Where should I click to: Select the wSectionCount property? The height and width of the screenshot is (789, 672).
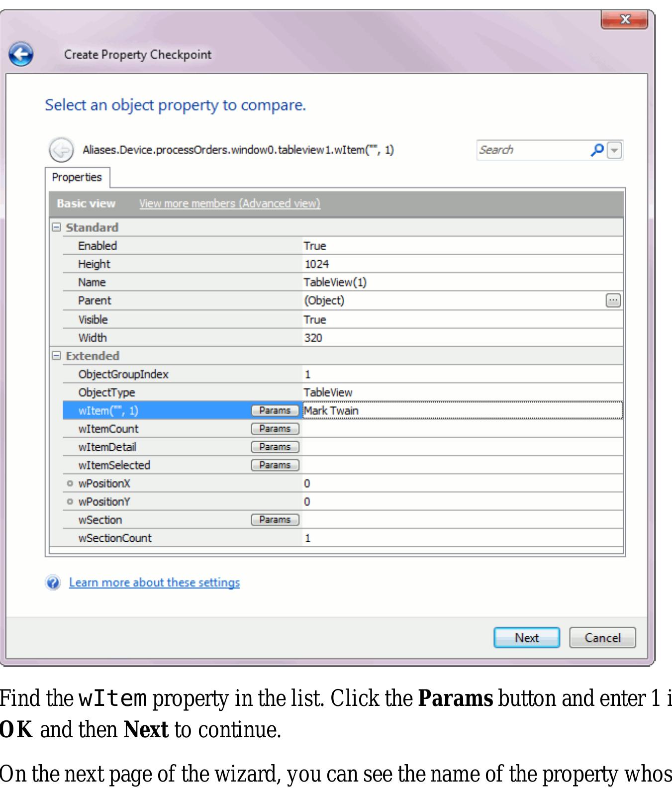pos(343,538)
